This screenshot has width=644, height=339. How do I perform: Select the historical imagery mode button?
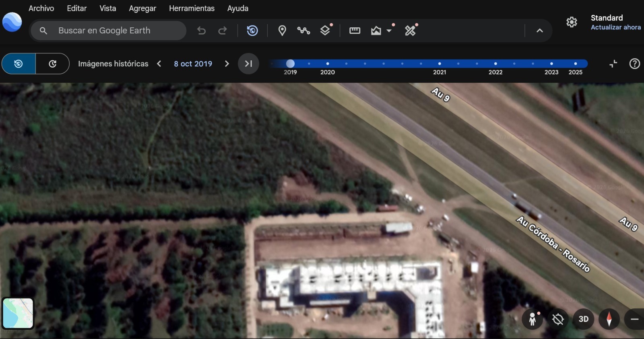[x=19, y=64]
